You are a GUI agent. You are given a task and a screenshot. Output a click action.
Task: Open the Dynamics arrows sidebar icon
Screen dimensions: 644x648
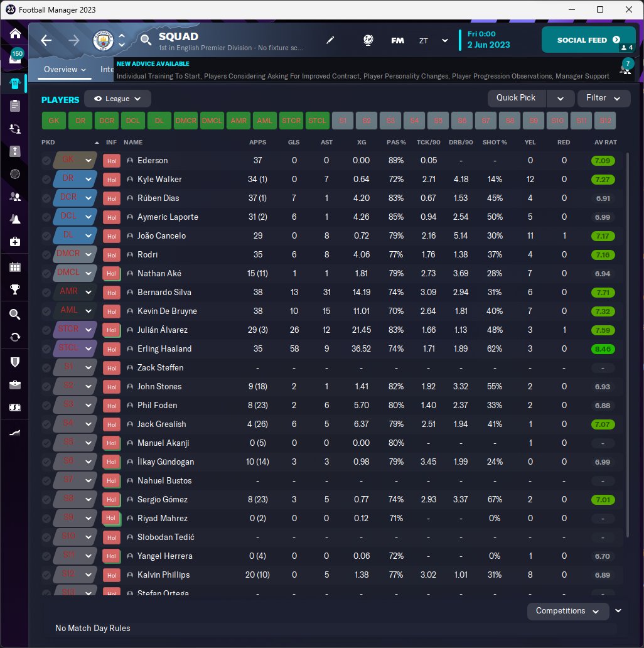point(15,129)
